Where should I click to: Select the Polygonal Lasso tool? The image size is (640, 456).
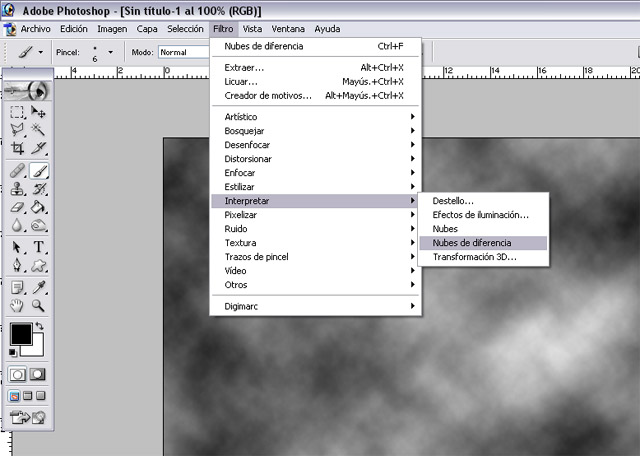point(17,130)
